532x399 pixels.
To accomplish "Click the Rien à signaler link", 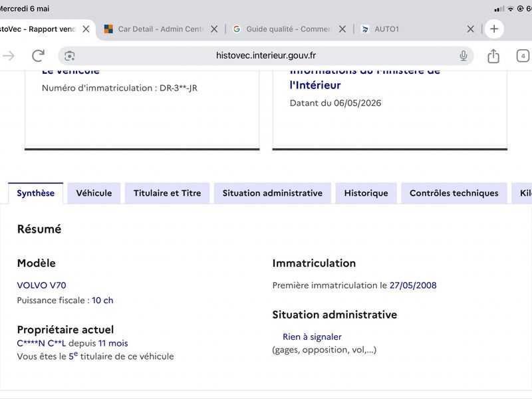I will [312, 336].
